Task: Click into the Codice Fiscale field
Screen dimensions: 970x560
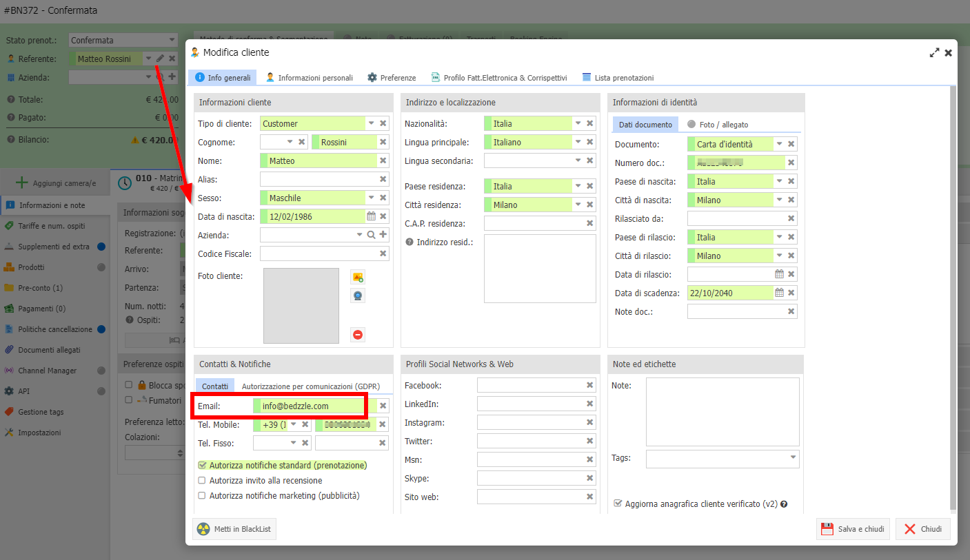Action: point(319,253)
